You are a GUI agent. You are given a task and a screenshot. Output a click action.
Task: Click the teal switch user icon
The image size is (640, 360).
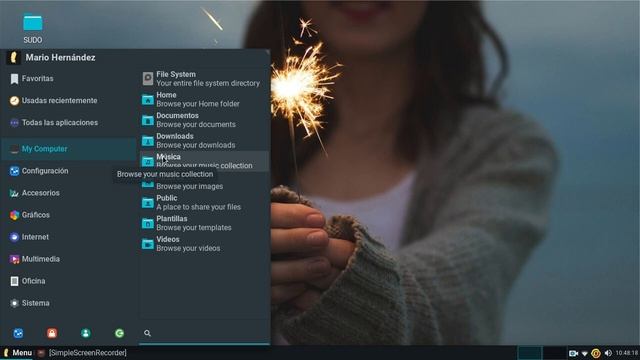(x=86, y=333)
